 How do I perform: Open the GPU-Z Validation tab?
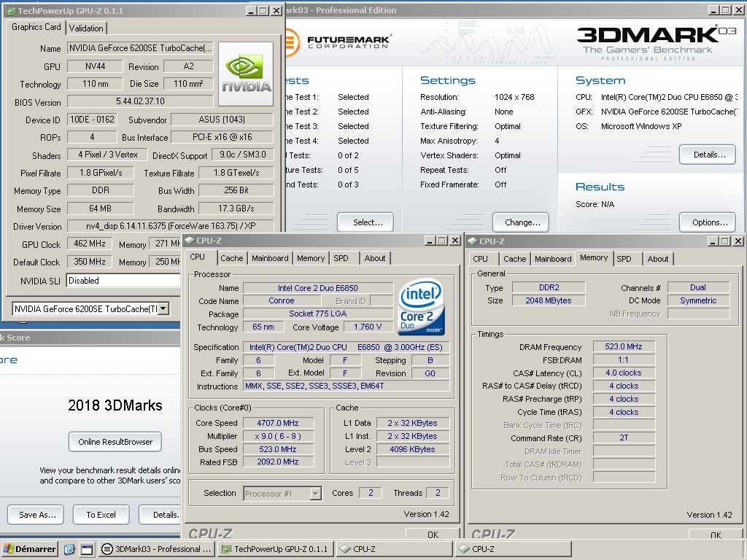coord(86,28)
